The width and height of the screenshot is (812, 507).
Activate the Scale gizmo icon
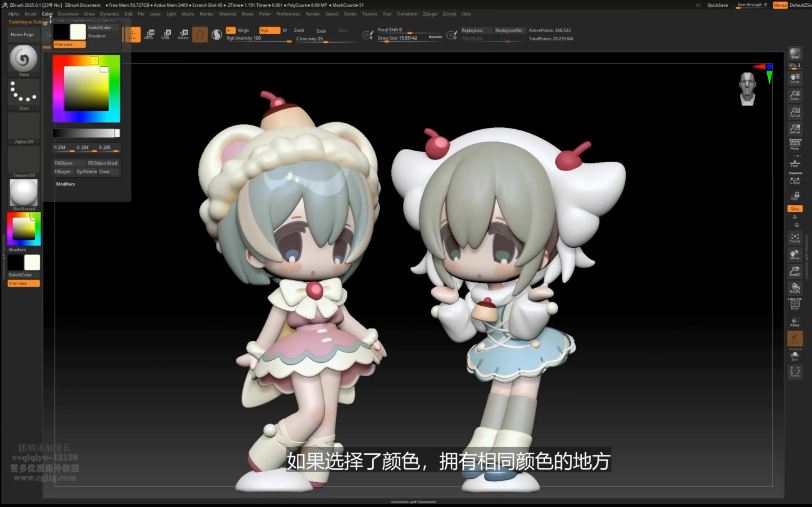166,34
